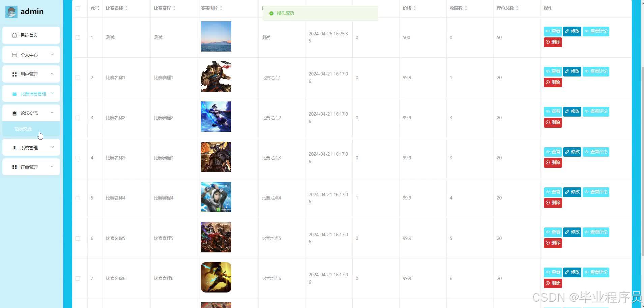Viewport: 644px width, 308px height.
Task: Click the green success check icon
Action: (271, 13)
